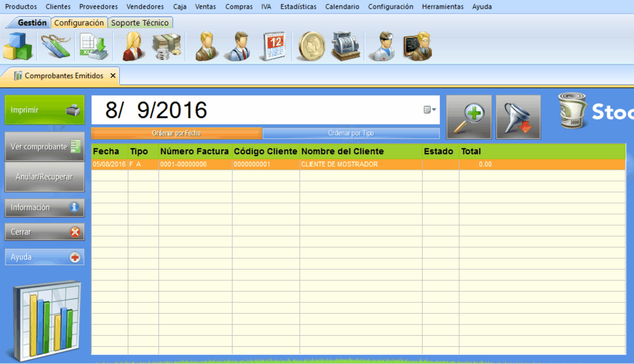Select the Gestión ribbon tab
634x364 pixels.
(32, 23)
